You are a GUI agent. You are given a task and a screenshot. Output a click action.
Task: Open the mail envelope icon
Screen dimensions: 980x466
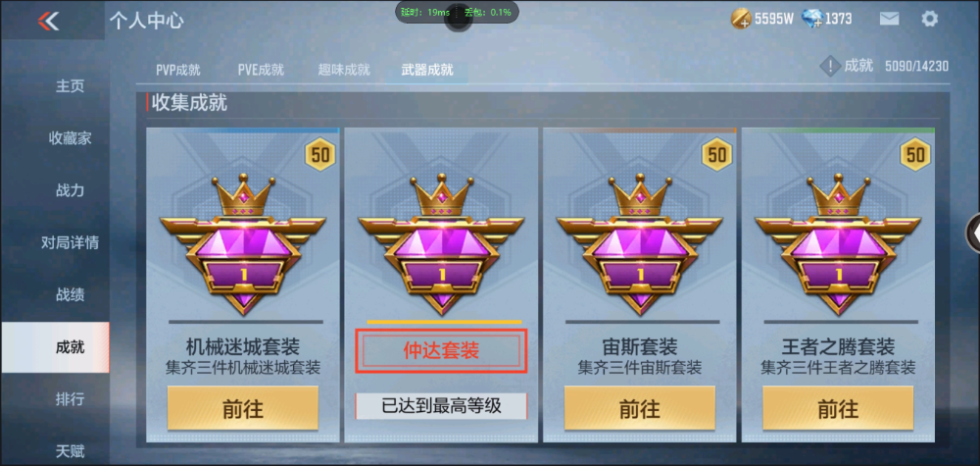pos(889,19)
